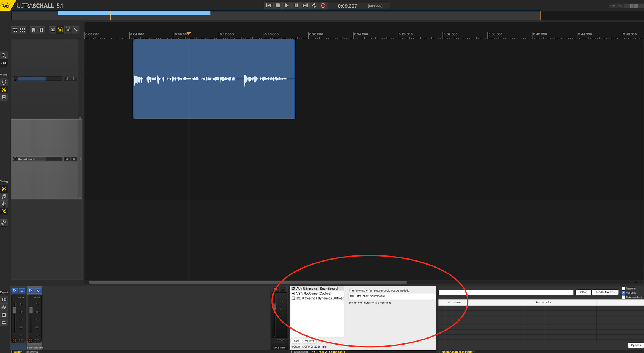Click mixer channel 1 volume fader
This screenshot has width=644, height=353.
pos(15,311)
